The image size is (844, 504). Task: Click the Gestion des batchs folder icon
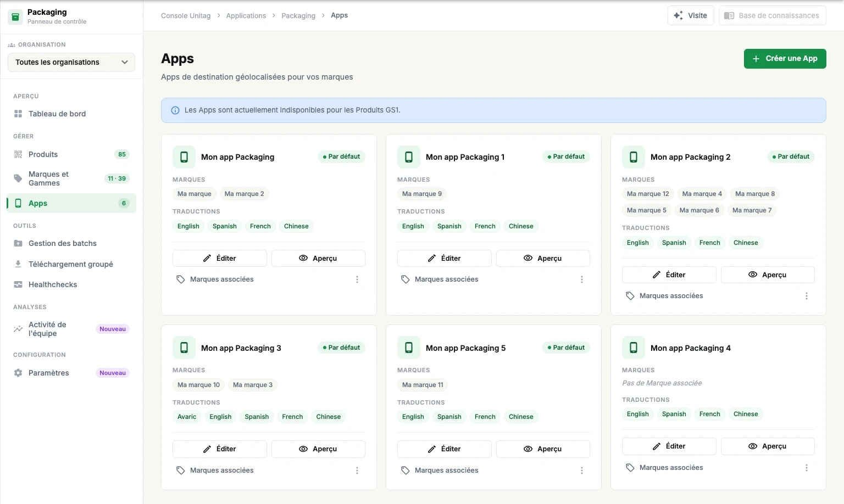18,243
